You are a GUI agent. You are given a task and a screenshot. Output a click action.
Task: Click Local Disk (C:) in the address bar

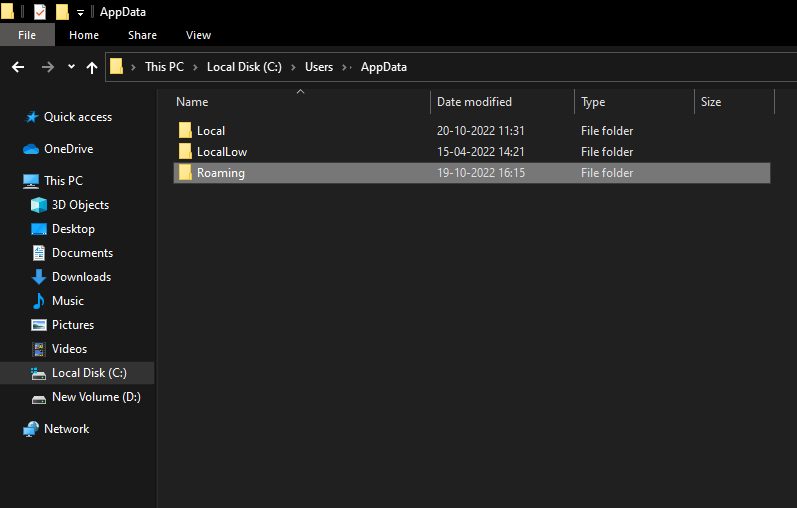(x=244, y=67)
